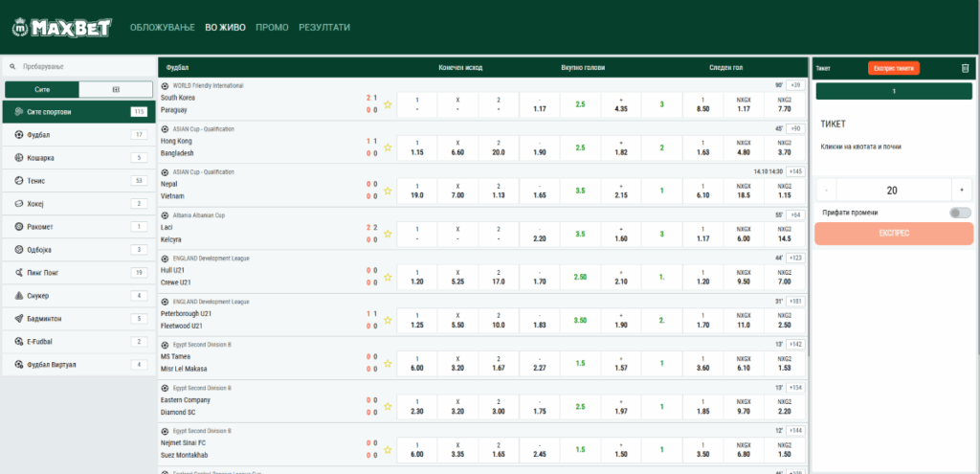Expand +64 markets for Laci vs Kelcyra

[x=795, y=214]
